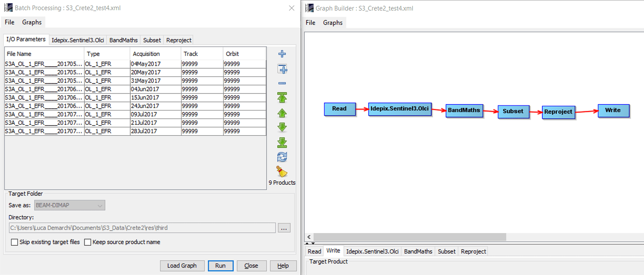Click the blue refresh icon

pyautogui.click(x=282, y=157)
